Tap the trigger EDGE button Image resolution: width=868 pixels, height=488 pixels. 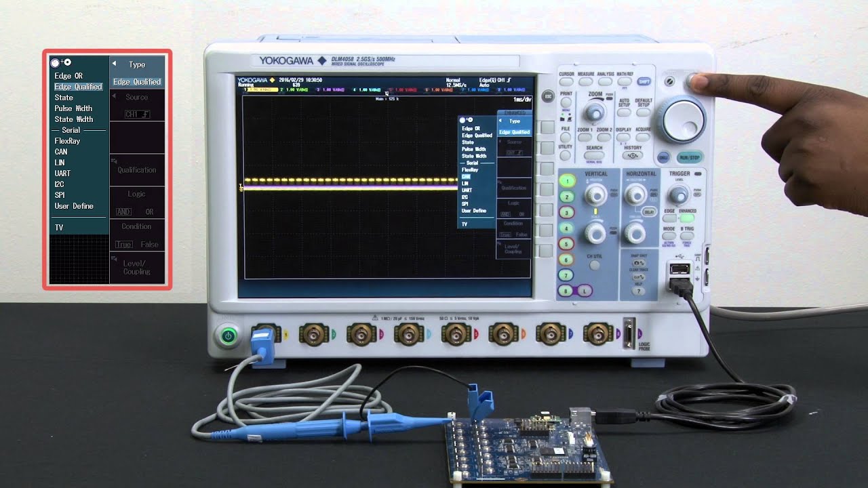point(669,218)
